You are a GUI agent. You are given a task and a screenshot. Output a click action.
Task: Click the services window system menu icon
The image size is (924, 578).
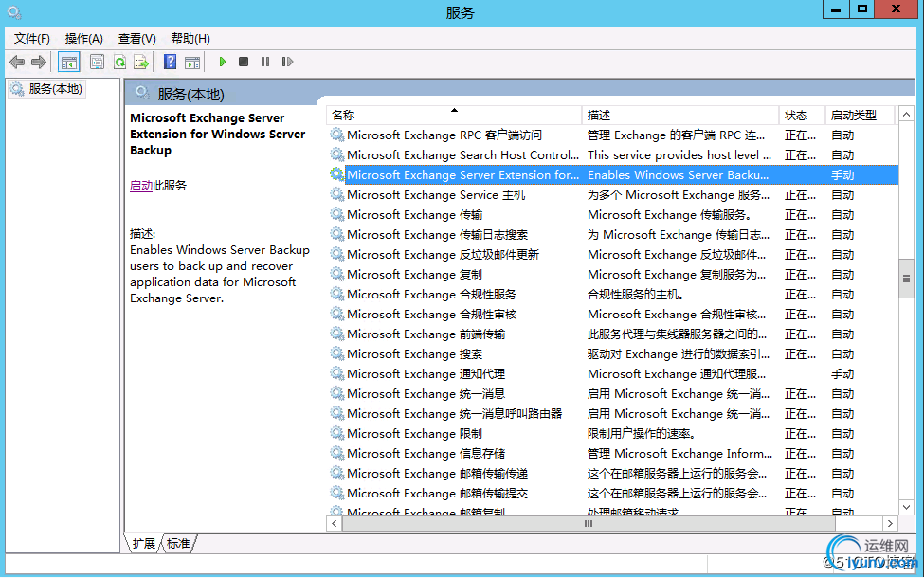[14, 11]
